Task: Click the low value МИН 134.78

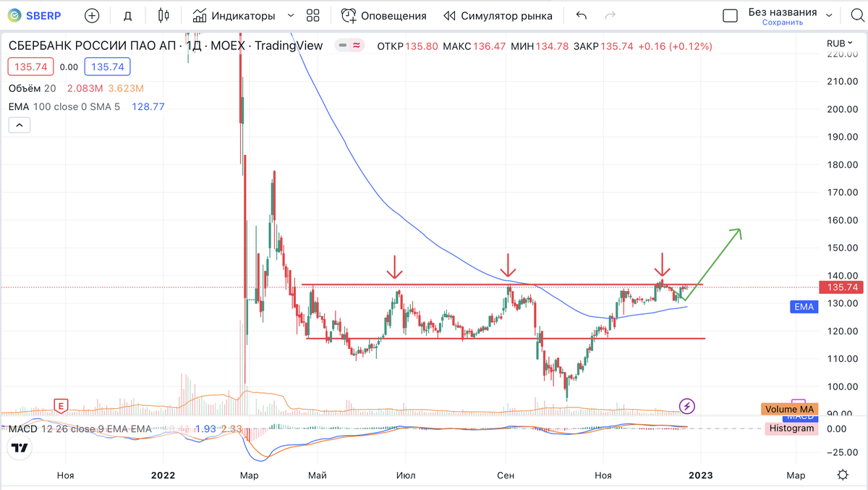Action: (x=539, y=46)
